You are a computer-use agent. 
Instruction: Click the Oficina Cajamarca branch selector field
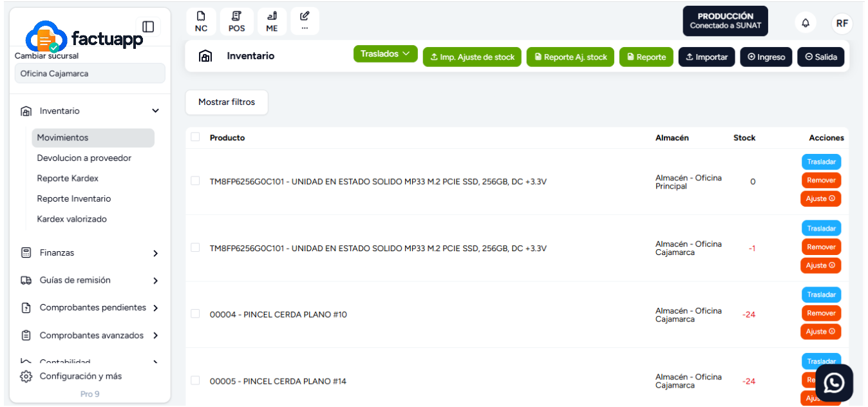[90, 73]
